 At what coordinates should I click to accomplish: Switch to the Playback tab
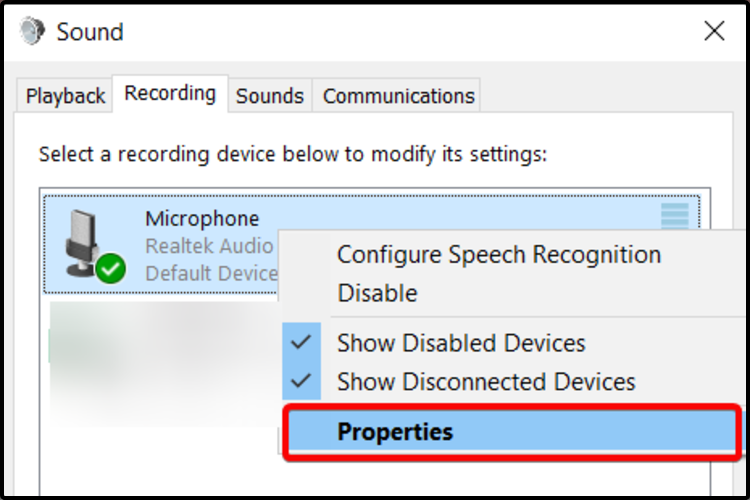[65, 96]
